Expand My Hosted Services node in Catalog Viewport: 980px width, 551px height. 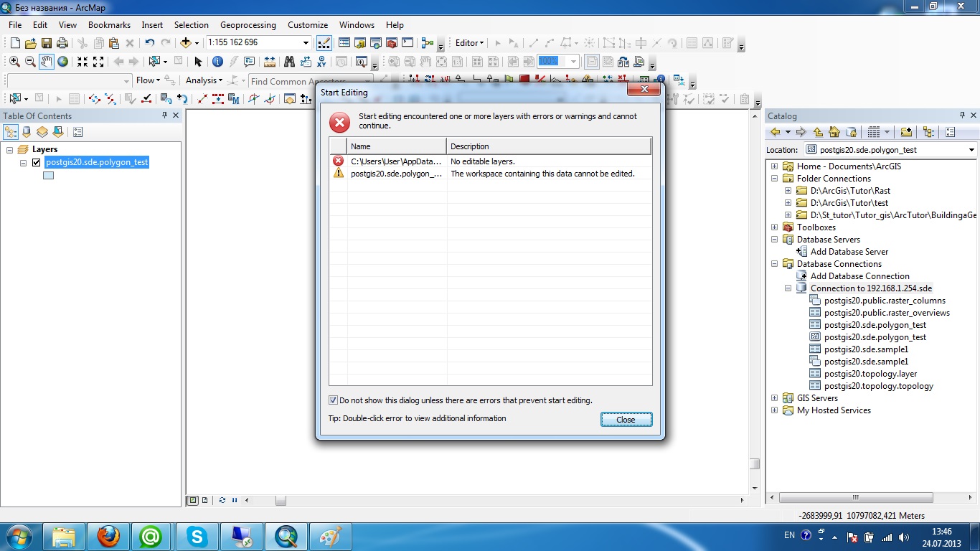tap(774, 410)
